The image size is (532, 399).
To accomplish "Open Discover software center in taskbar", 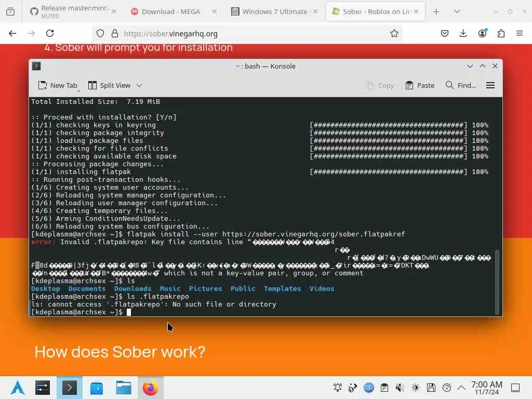I will (x=97, y=388).
